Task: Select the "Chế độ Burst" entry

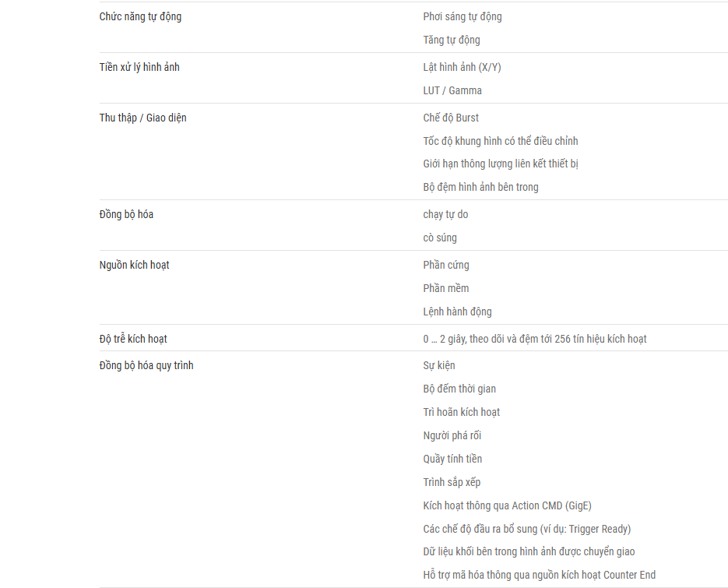Action: pos(451,118)
